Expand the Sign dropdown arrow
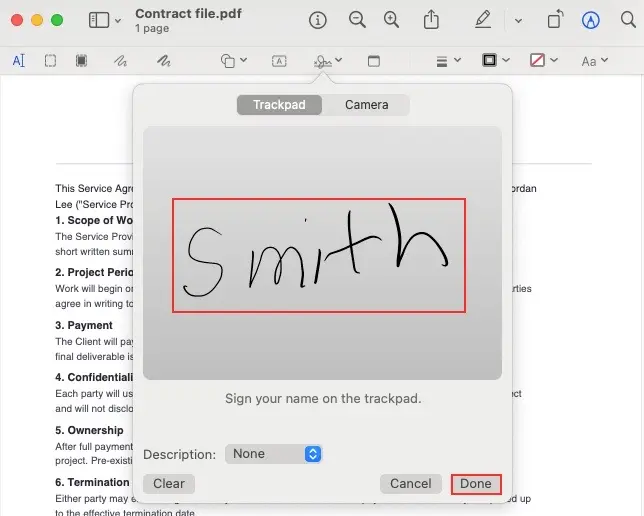Screen dimensions: 644x516 click(x=338, y=60)
